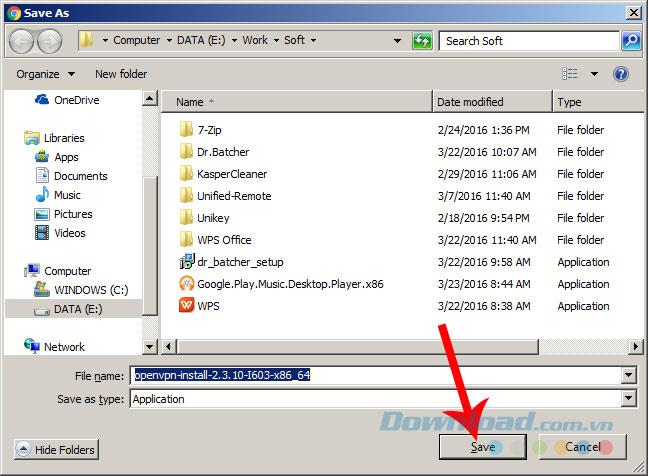Screen dimensions: 648x476
Task: Open the help question mark icon
Action: 620,74
